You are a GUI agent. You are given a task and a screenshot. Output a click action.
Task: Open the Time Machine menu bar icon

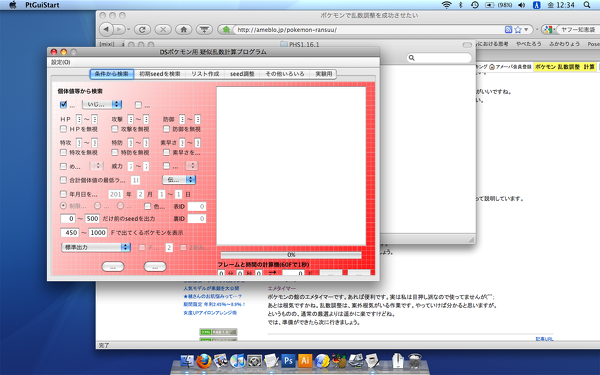pyautogui.click(x=474, y=5)
